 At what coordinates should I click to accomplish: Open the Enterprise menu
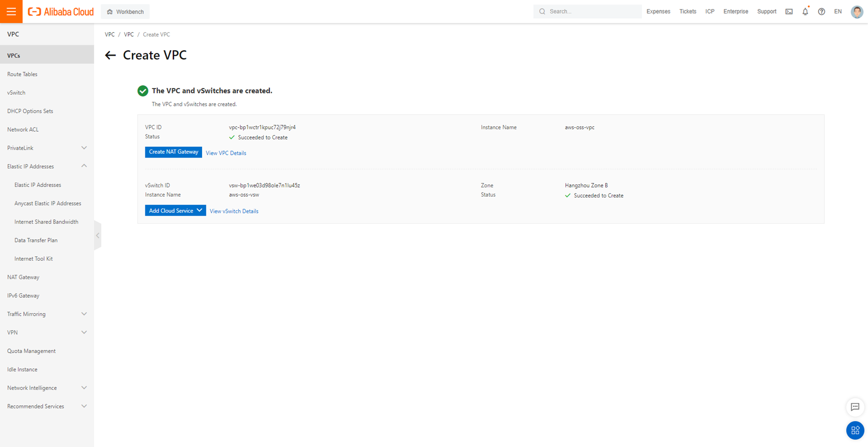pyautogui.click(x=736, y=11)
